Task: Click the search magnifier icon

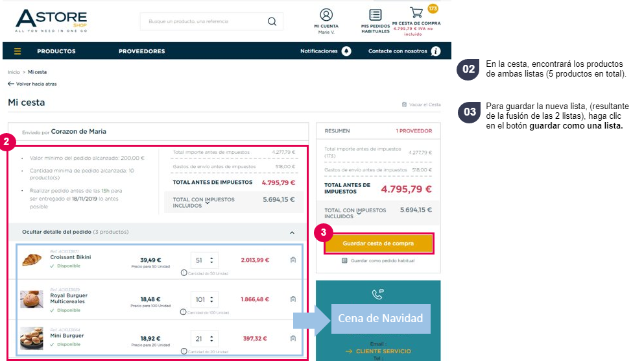Action: (272, 21)
